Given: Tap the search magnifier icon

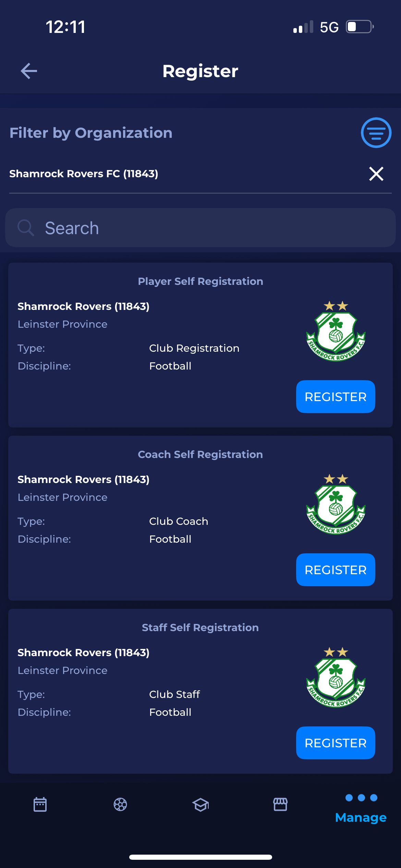Looking at the screenshot, I should (x=26, y=228).
